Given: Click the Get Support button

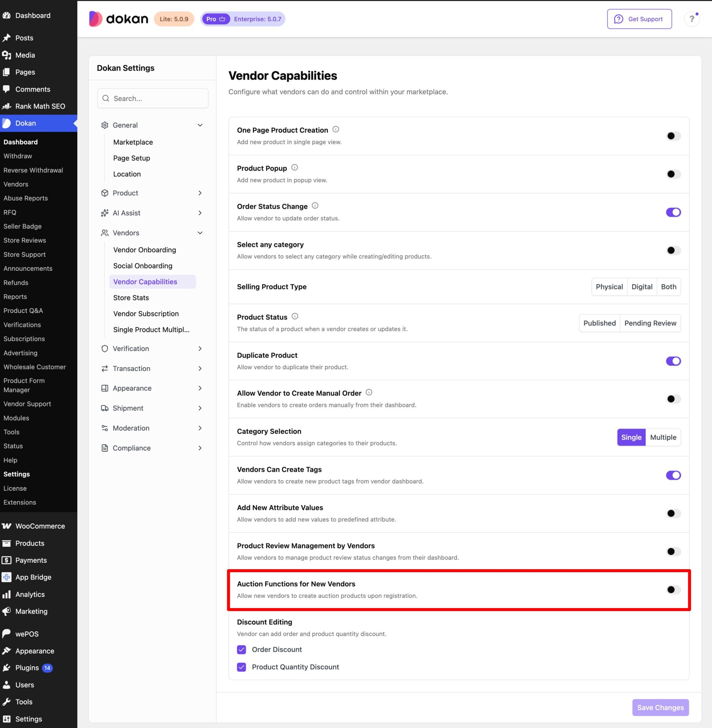Looking at the screenshot, I should [x=639, y=19].
